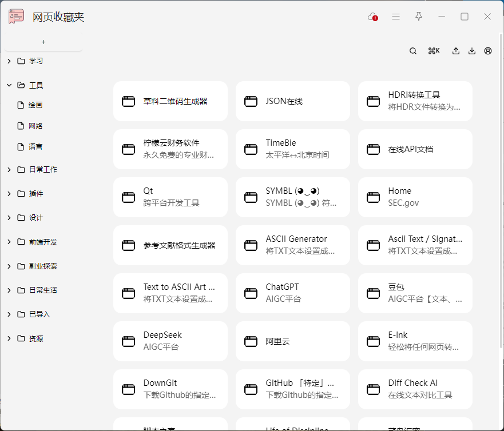Click the 跨平台开发工具 description text
This screenshot has height=431, width=504.
point(171,203)
